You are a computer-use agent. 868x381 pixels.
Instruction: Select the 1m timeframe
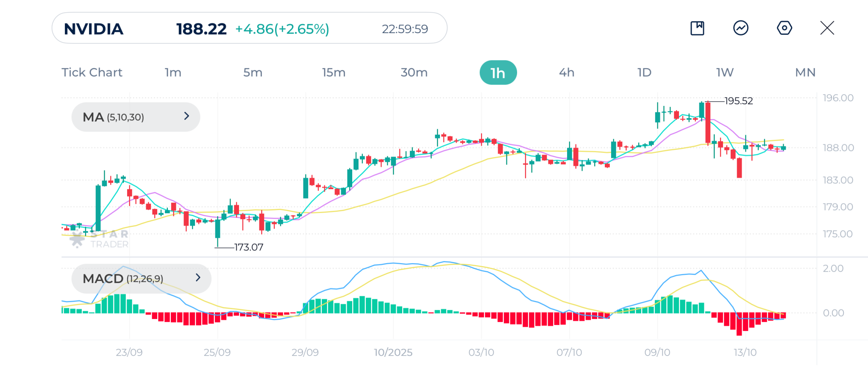pos(173,72)
